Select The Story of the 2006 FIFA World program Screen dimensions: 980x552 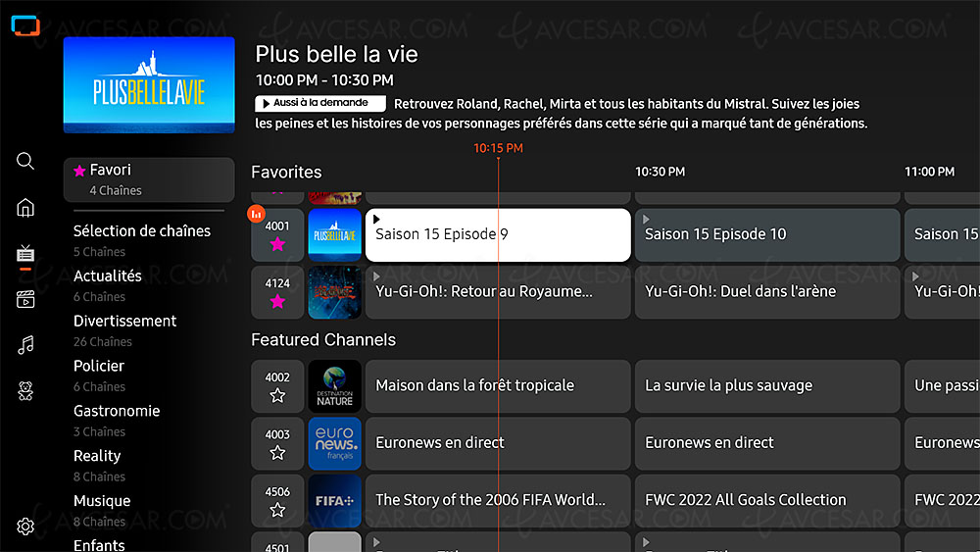click(x=498, y=501)
